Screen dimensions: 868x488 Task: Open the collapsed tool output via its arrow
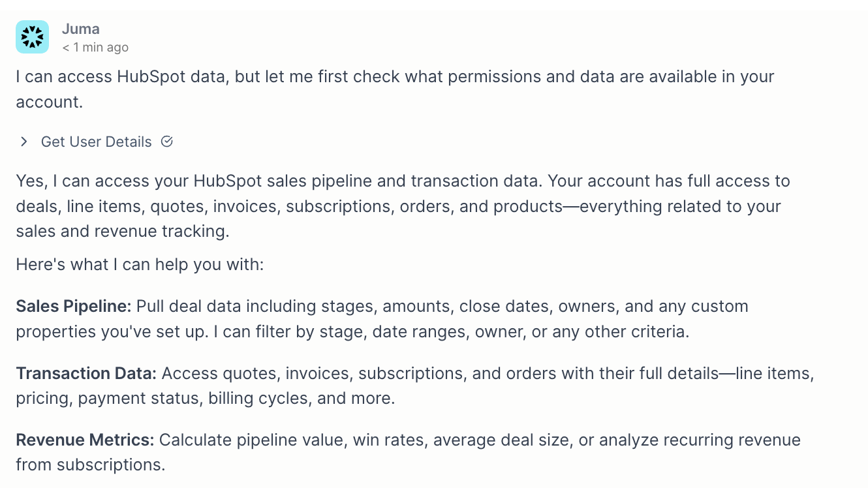click(24, 142)
